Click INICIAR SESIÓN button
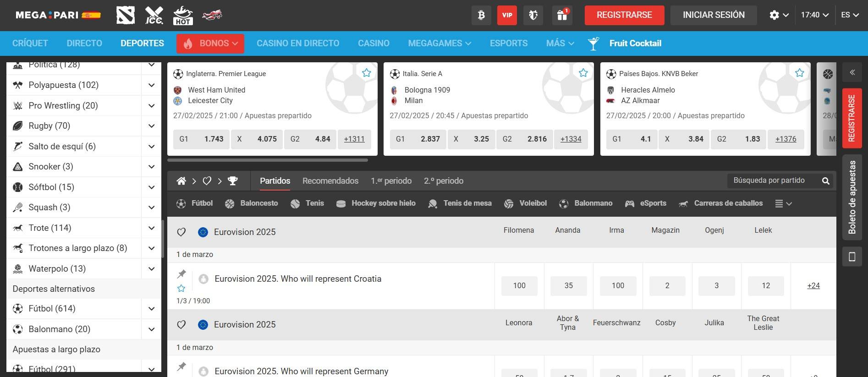This screenshot has height=377, width=868. [714, 15]
